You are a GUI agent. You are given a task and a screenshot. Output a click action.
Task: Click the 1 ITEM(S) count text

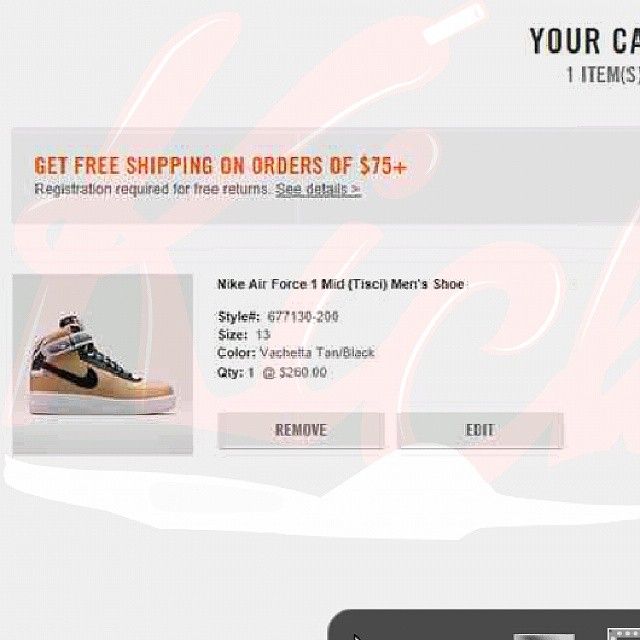(602, 75)
